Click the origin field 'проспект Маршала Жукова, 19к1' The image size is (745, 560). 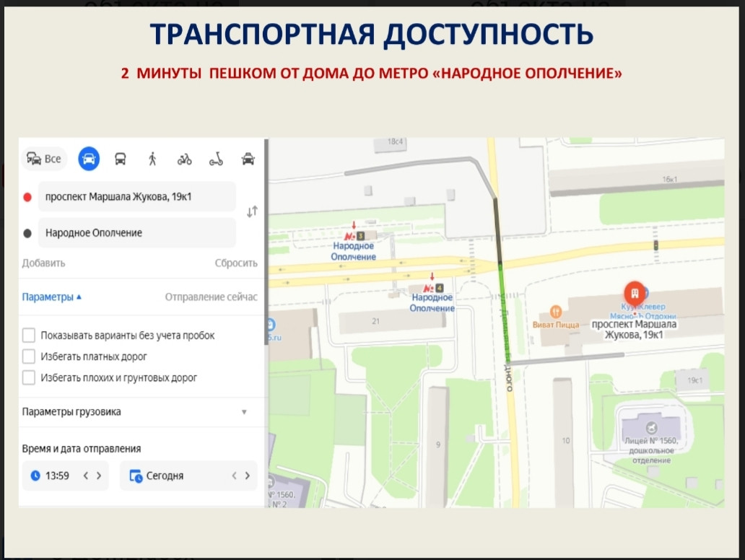coord(137,196)
